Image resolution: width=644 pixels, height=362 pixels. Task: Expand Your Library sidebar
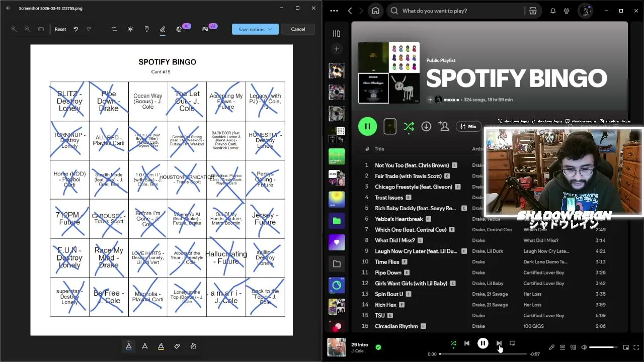[337, 33]
